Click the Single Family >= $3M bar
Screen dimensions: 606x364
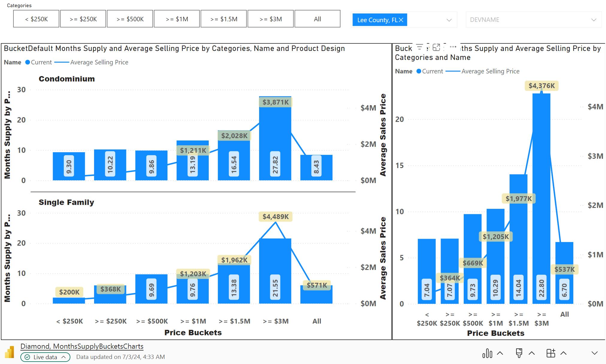tap(275, 261)
